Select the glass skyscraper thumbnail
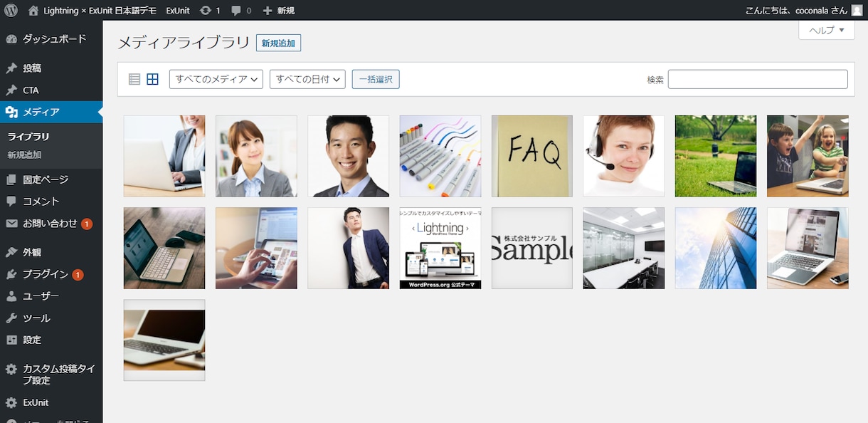Image resolution: width=868 pixels, height=423 pixels. 716,248
